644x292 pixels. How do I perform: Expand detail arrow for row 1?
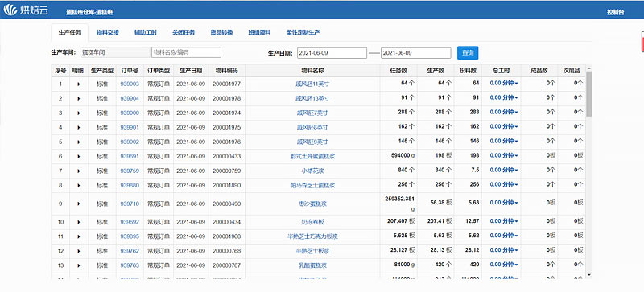pos(78,84)
